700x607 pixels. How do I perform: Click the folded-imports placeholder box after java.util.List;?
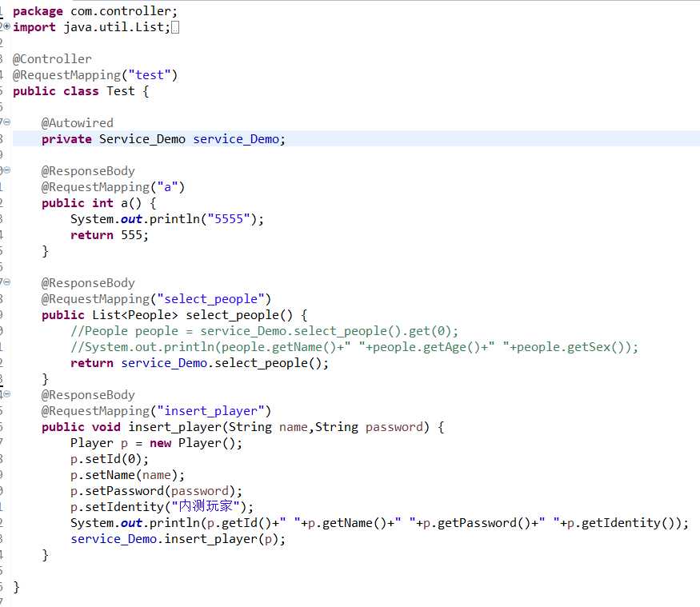[x=175, y=28]
